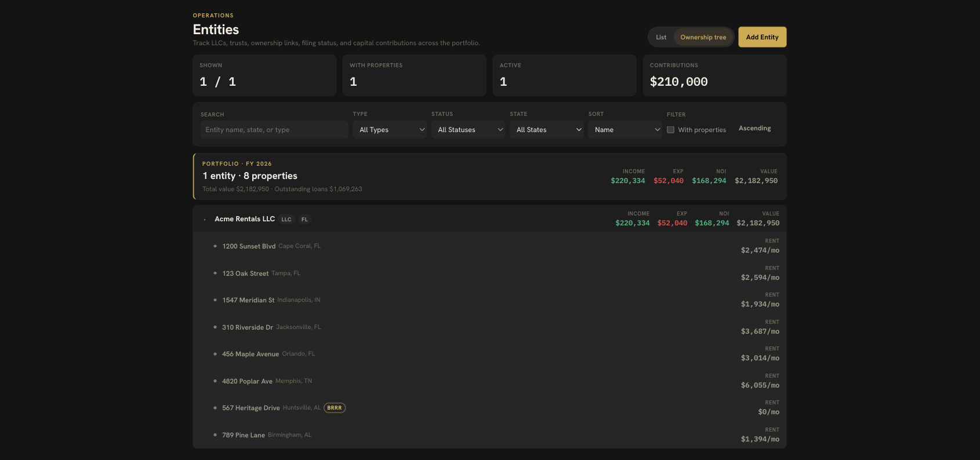Click the Active stat card
This screenshot has height=460, width=980.
pos(564,75)
